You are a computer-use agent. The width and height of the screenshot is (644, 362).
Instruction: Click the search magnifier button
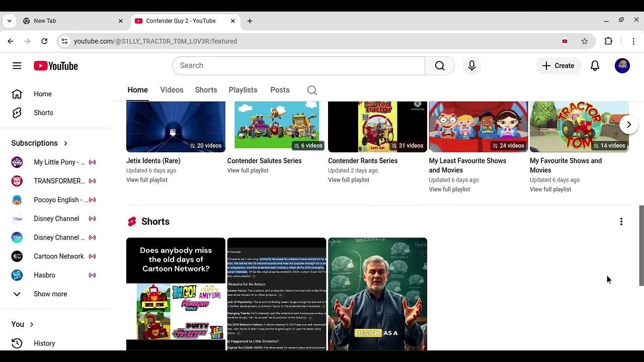tap(440, 66)
